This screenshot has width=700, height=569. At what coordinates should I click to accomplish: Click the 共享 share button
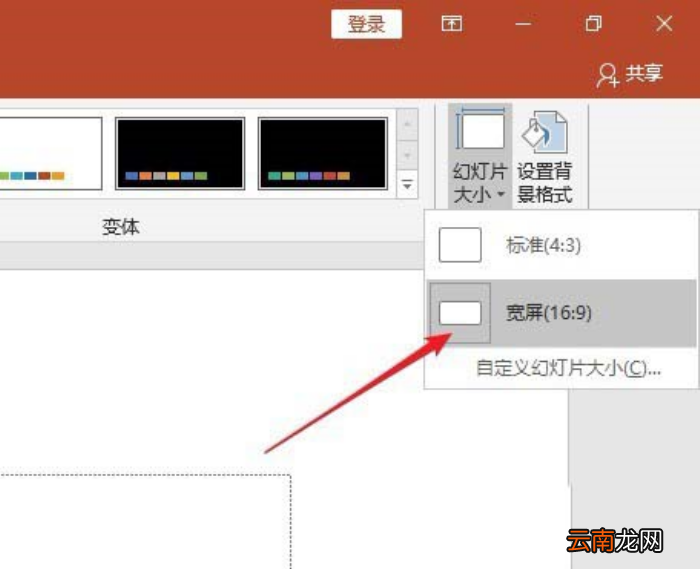630,74
